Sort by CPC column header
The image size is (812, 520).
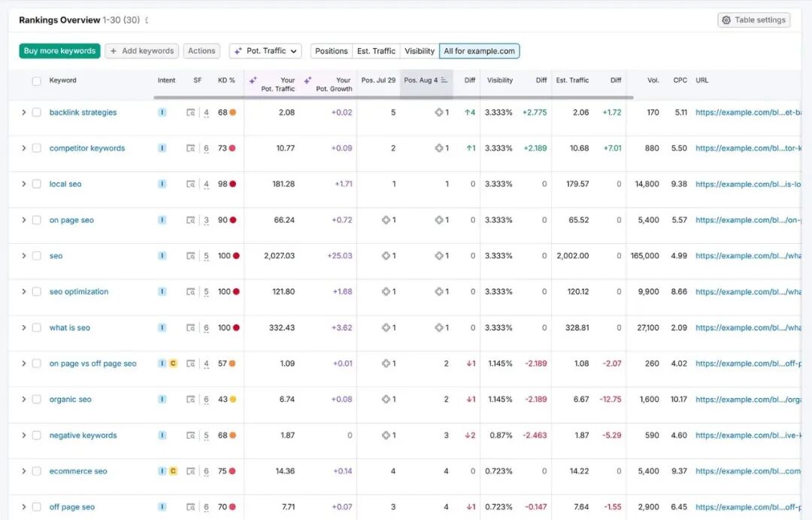point(680,81)
